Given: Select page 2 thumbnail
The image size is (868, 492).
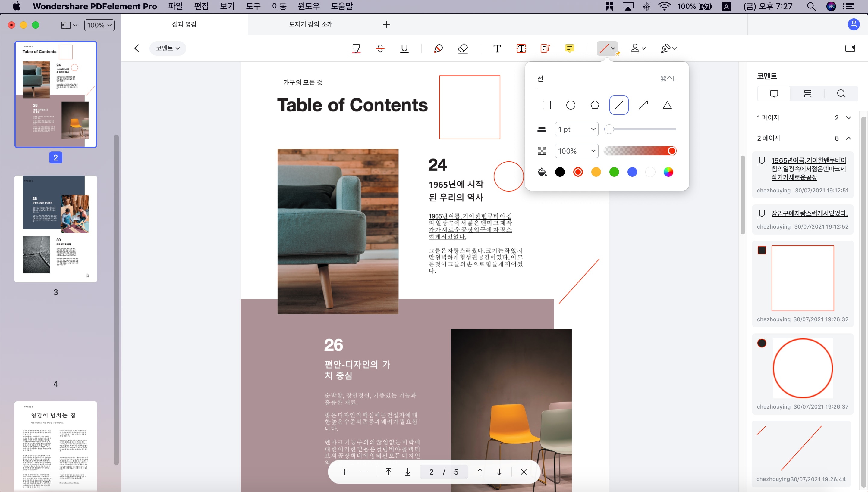Looking at the screenshot, I should coord(56,95).
